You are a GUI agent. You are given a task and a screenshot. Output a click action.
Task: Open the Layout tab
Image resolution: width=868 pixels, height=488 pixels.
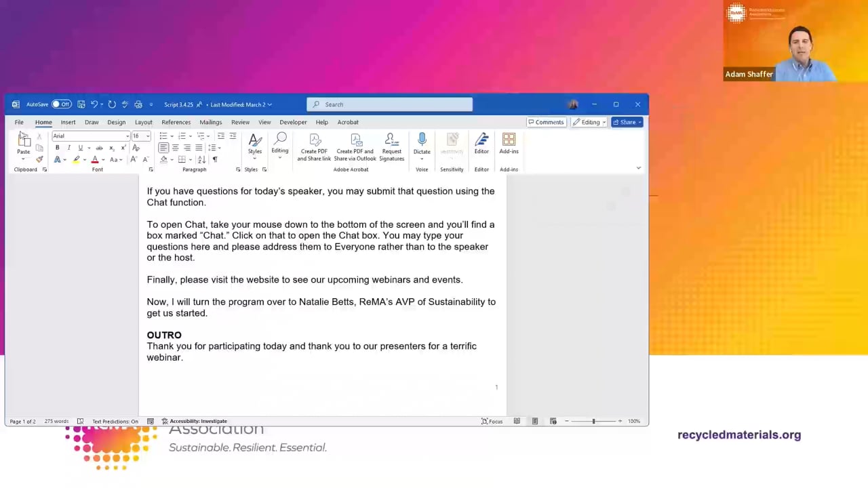(143, 122)
